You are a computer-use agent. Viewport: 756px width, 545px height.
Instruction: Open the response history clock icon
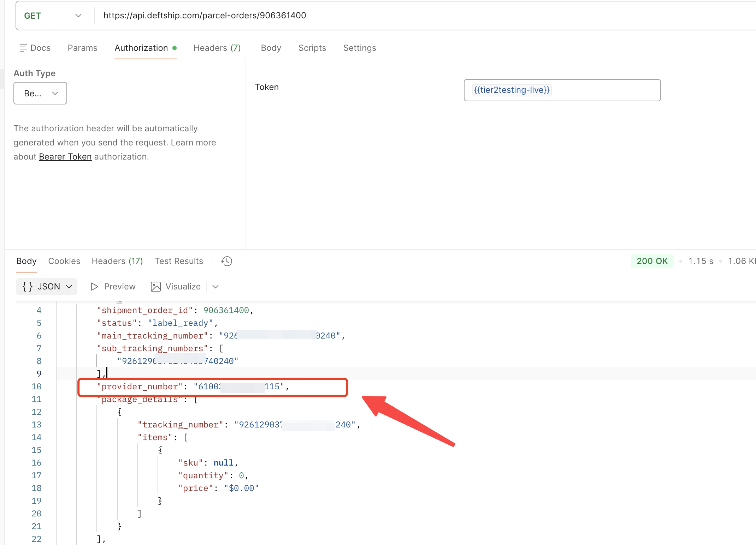click(x=226, y=261)
